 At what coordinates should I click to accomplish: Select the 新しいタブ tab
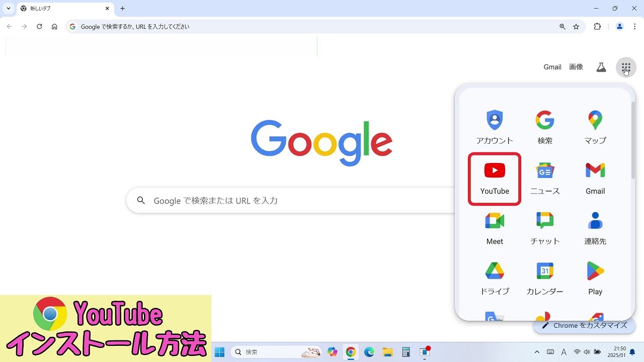(65, 9)
